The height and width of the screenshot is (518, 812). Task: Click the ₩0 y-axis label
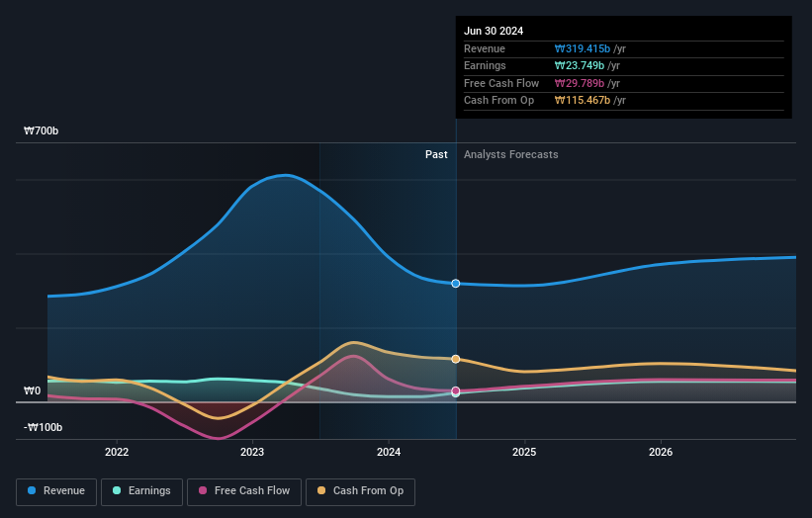pos(32,390)
